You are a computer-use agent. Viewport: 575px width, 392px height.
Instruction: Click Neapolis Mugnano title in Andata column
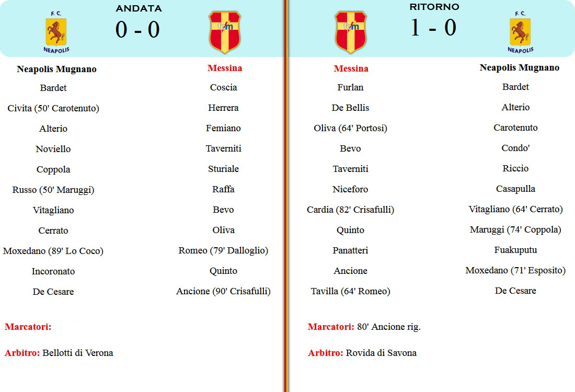click(56, 70)
